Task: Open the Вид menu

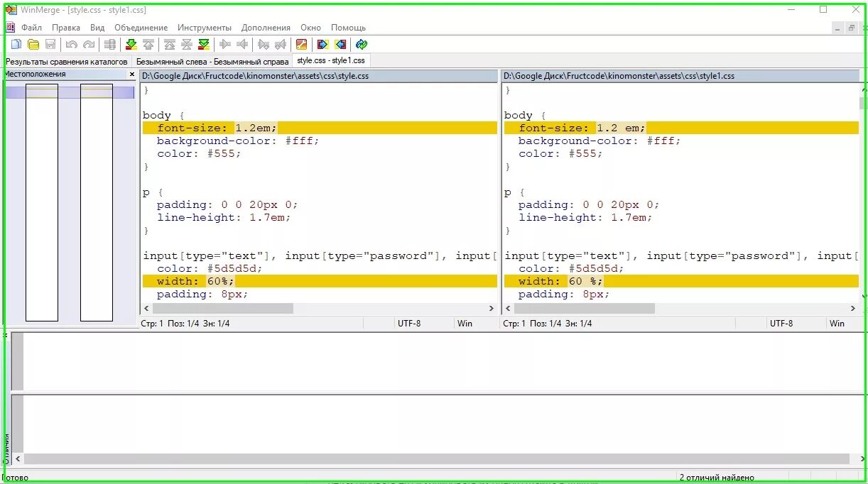Action: (x=97, y=28)
